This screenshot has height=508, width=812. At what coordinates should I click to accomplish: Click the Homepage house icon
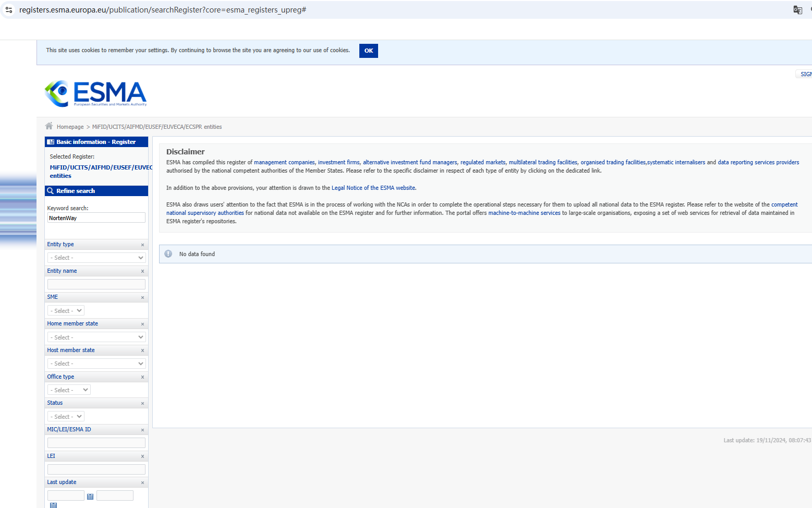coord(49,126)
